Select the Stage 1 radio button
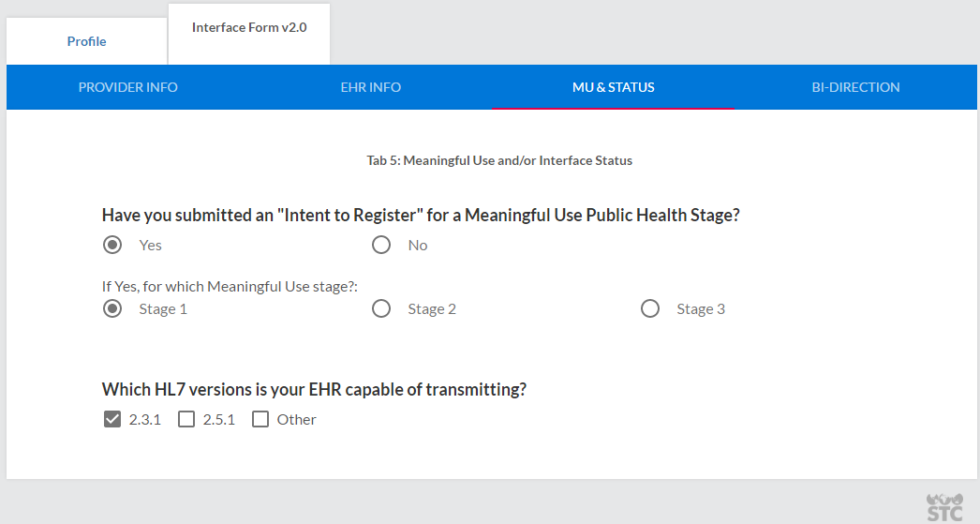 (112, 308)
